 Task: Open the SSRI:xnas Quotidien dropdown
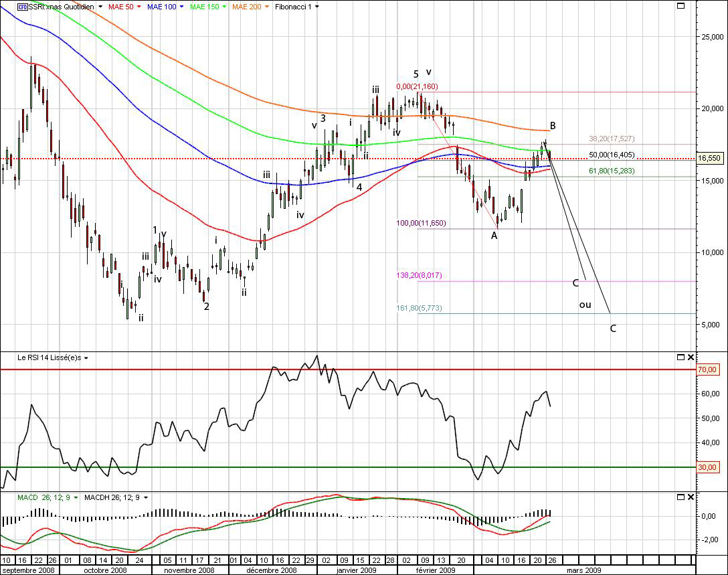pos(100,6)
